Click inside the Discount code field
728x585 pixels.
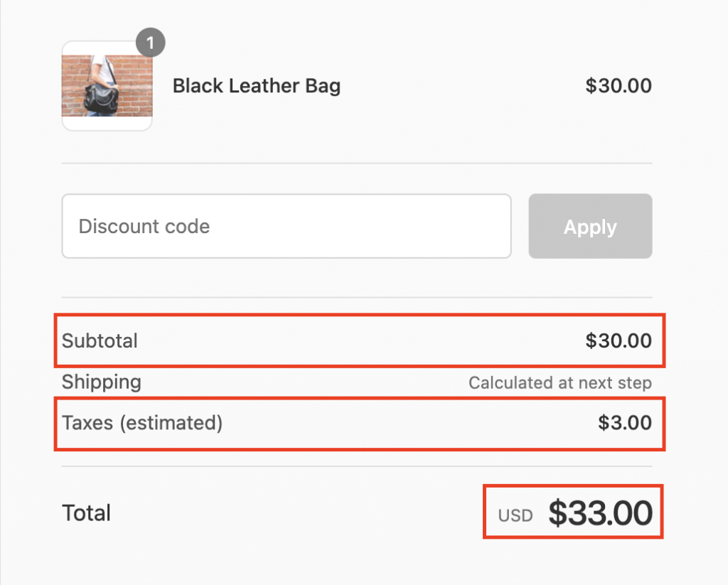287,226
